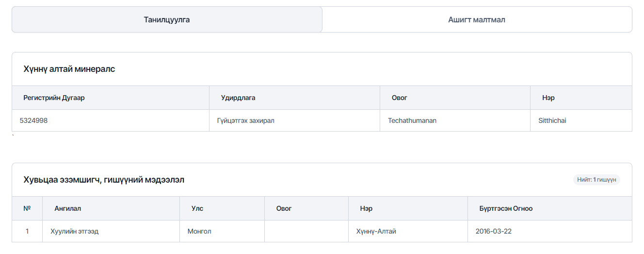644x254 pixels.
Task: Click the Sitthichai name cell
Action: coord(581,120)
